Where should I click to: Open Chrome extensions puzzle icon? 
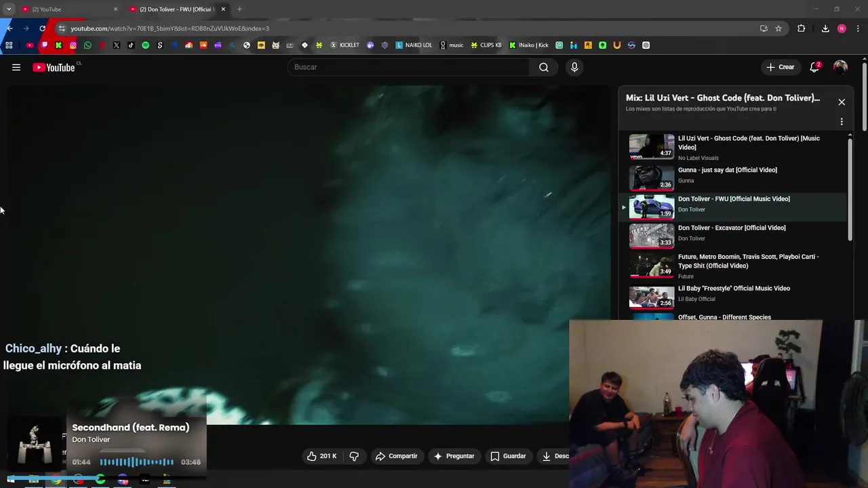[801, 28]
